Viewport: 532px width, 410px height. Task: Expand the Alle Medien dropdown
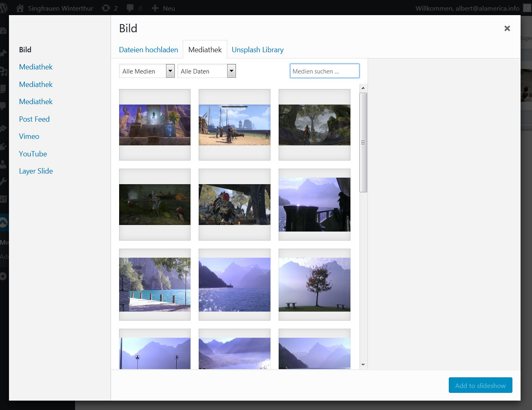click(171, 71)
